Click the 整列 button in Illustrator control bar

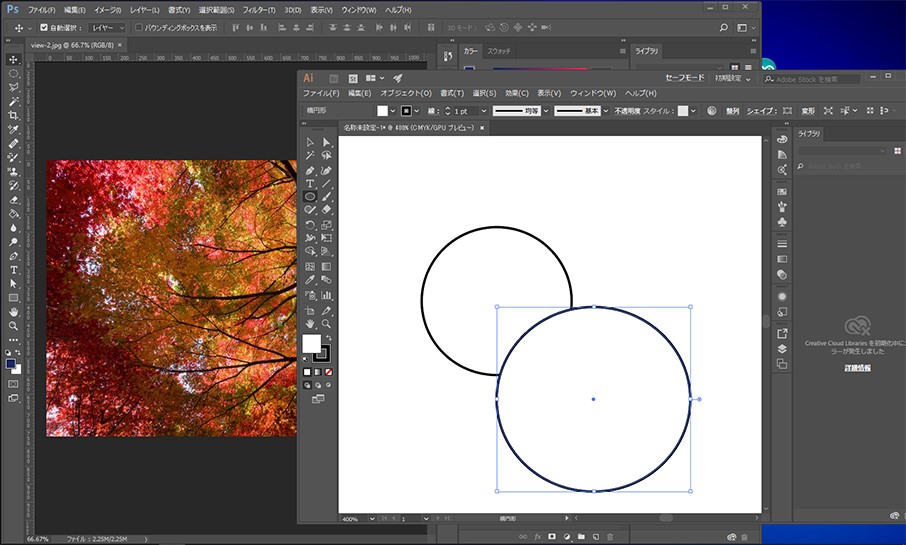click(733, 111)
